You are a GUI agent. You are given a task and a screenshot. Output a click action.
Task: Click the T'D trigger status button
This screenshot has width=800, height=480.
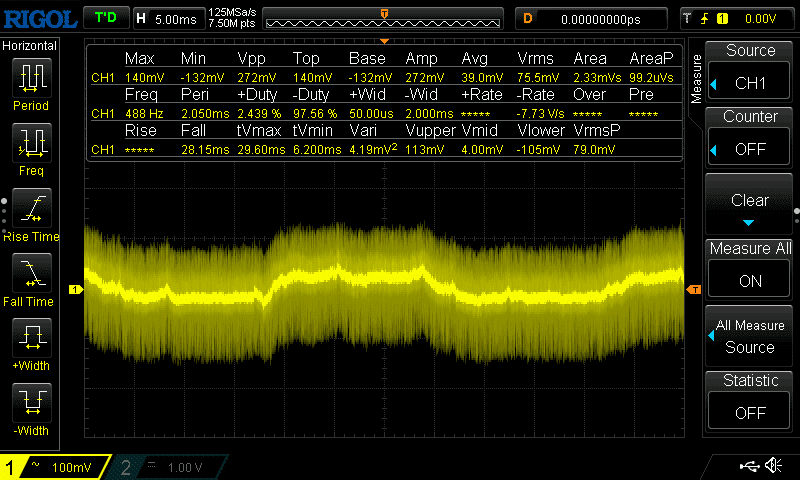coord(104,18)
